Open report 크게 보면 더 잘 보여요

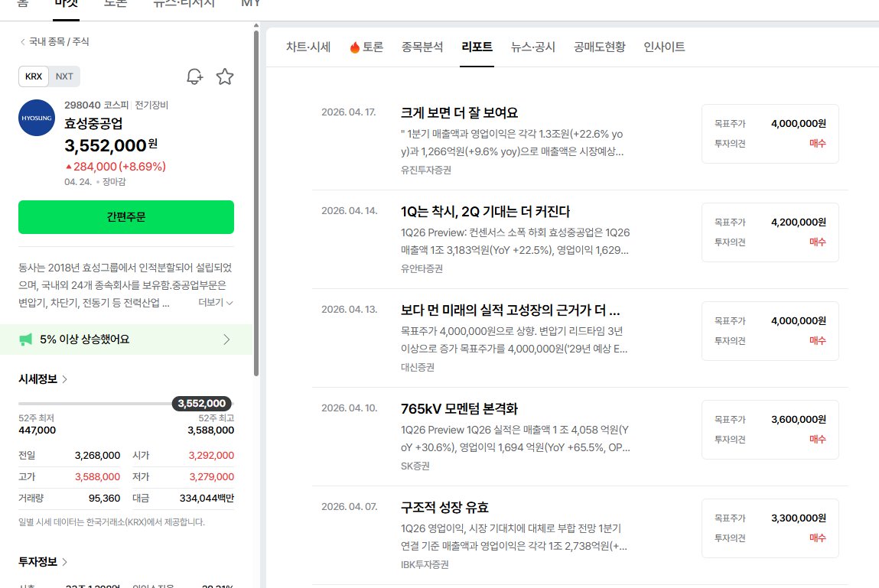click(x=459, y=112)
